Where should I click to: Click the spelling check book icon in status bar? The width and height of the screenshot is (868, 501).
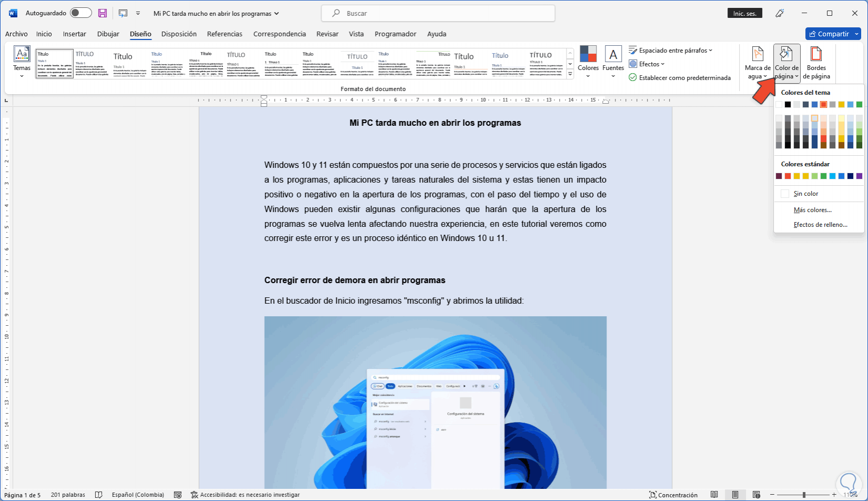point(98,495)
